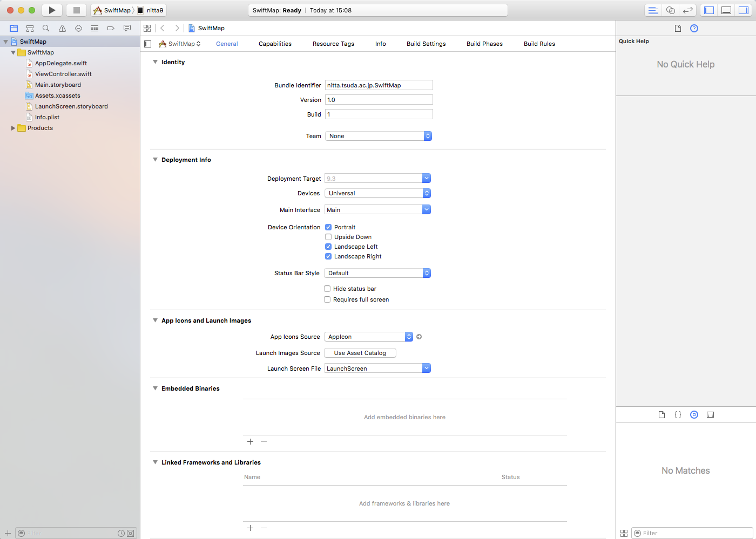Image resolution: width=756 pixels, height=539 pixels.
Task: Open the Find navigator search icon
Action: pyautogui.click(x=46, y=28)
